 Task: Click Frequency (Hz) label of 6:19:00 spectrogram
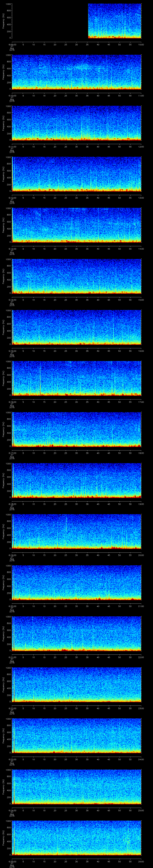4,531
